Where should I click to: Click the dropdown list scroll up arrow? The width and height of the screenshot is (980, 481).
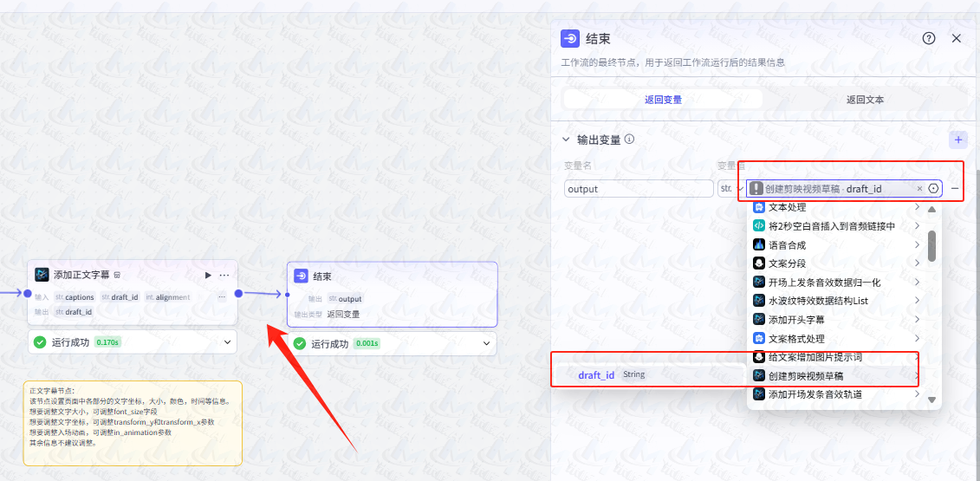point(931,209)
